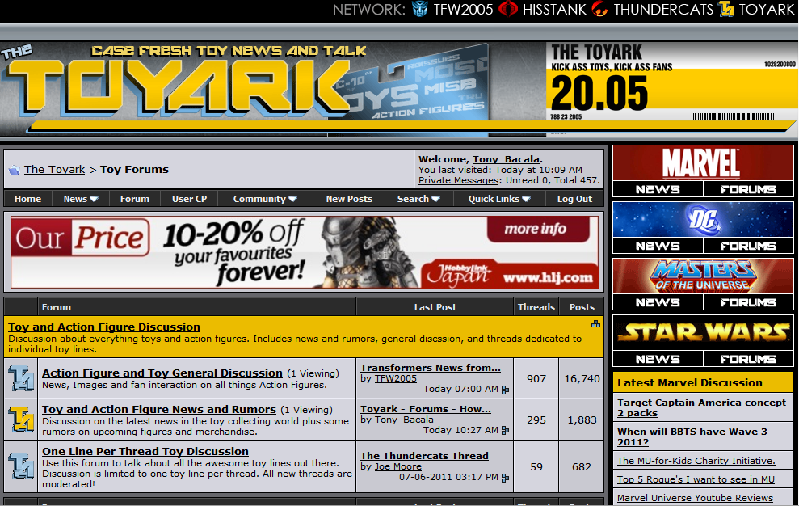Go to Home in the navbar
Viewport: 799px width, 506px height.
pyautogui.click(x=28, y=199)
